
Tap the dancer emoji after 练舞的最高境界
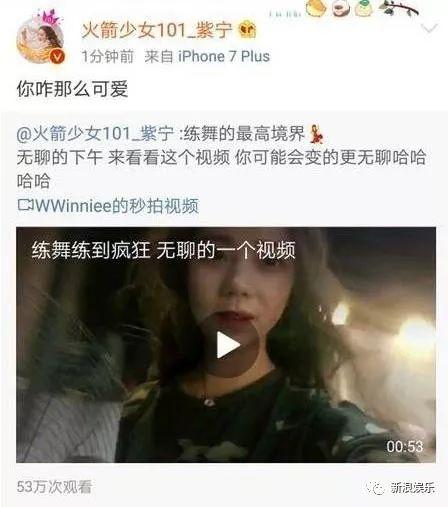pos(315,134)
